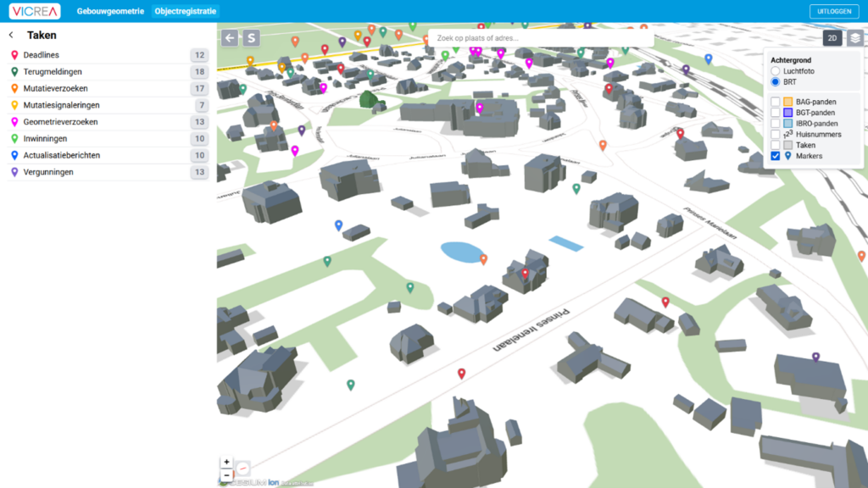Click the blue pond shape on the map
Image resolution: width=868 pixels, height=488 pixels.
462,252
